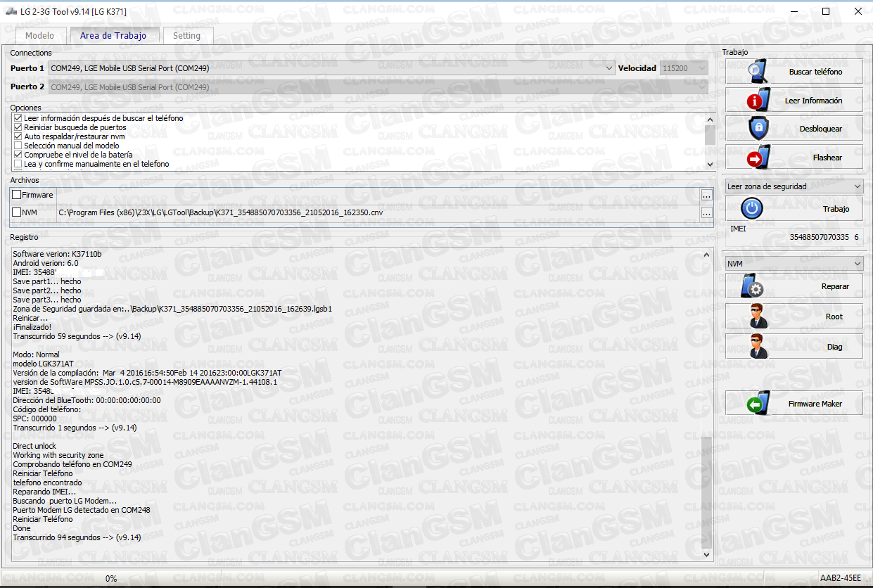
Task: Expand the NVM repair mode dropdown
Action: click(x=856, y=264)
